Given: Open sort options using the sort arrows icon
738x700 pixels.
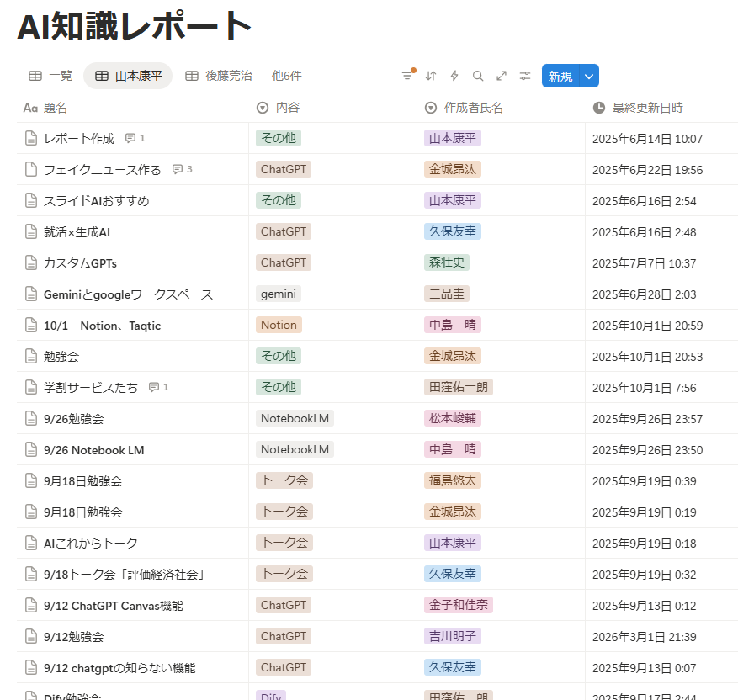Looking at the screenshot, I should coord(430,76).
